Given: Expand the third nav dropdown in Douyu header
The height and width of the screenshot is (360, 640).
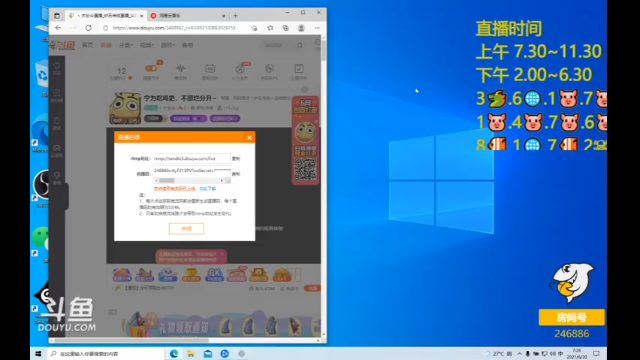Looking at the screenshot, I should 126,45.
